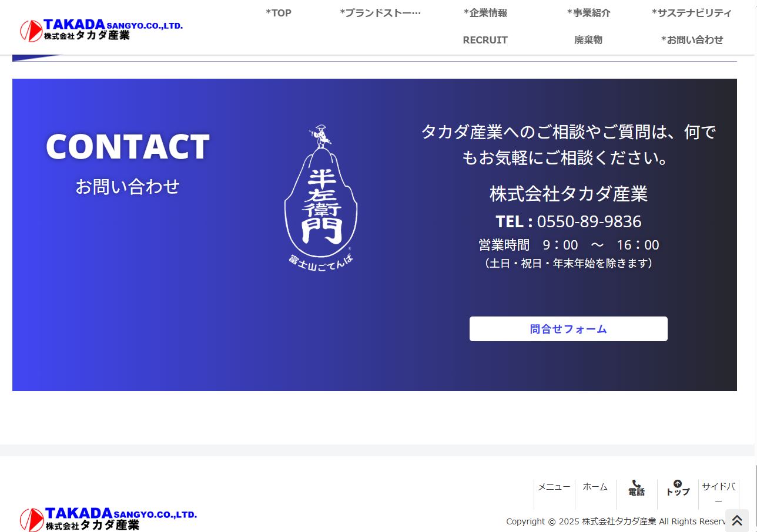Screen dimensions: 757x532
Task: Open the *事業紹介 menu item
Action: (588, 13)
